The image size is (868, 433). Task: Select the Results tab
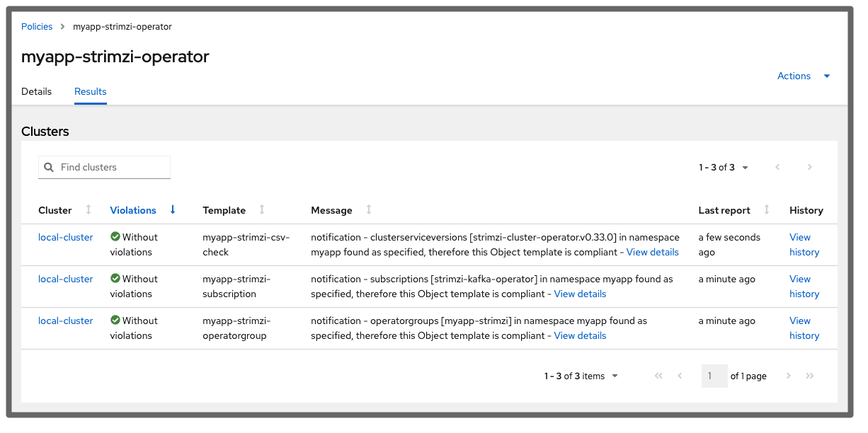point(91,92)
